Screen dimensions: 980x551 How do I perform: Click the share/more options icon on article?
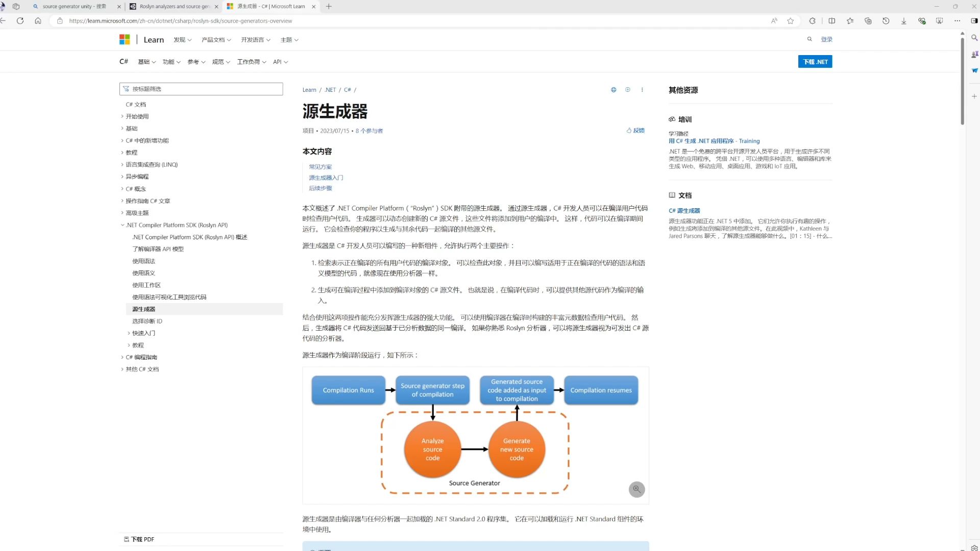tap(643, 89)
